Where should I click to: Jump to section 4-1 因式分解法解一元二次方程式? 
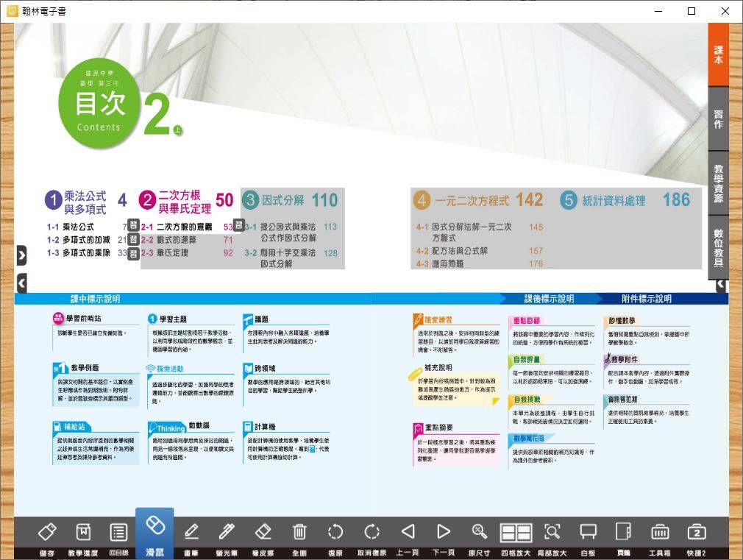point(480,233)
